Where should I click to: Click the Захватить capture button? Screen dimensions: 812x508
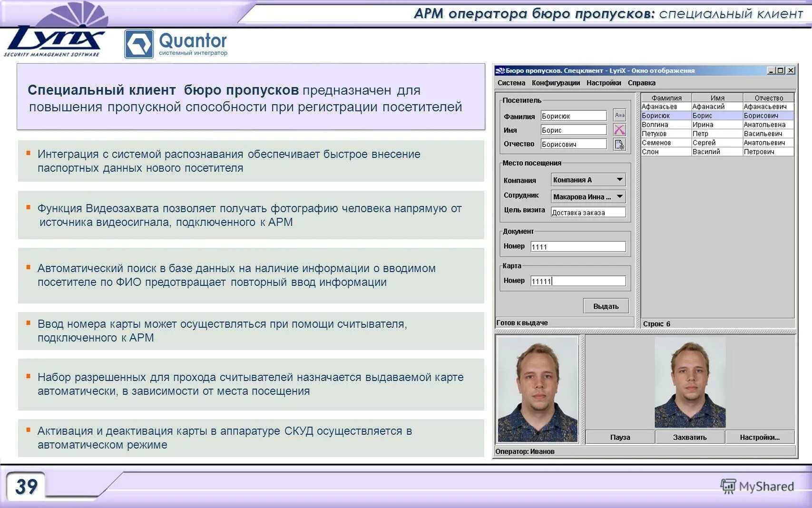point(690,437)
